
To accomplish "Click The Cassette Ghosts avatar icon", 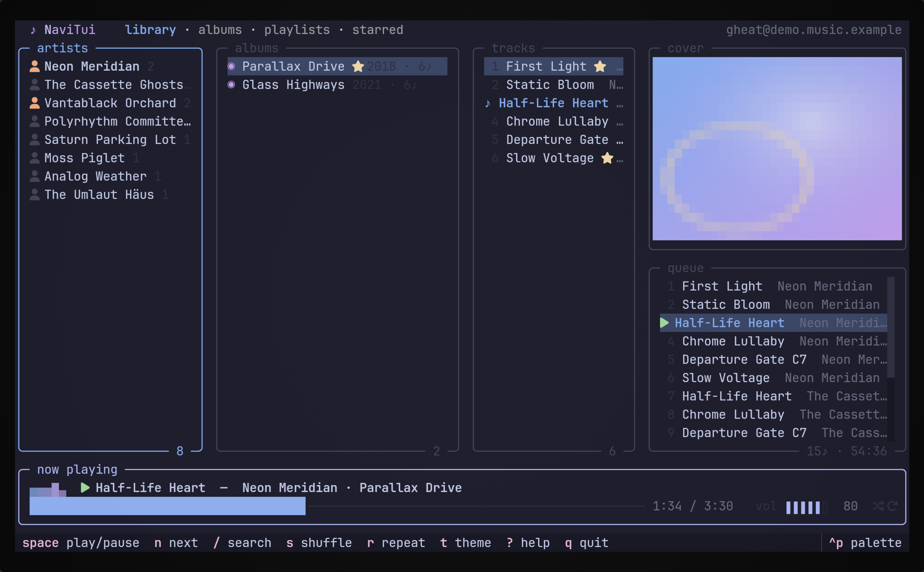I will [34, 85].
